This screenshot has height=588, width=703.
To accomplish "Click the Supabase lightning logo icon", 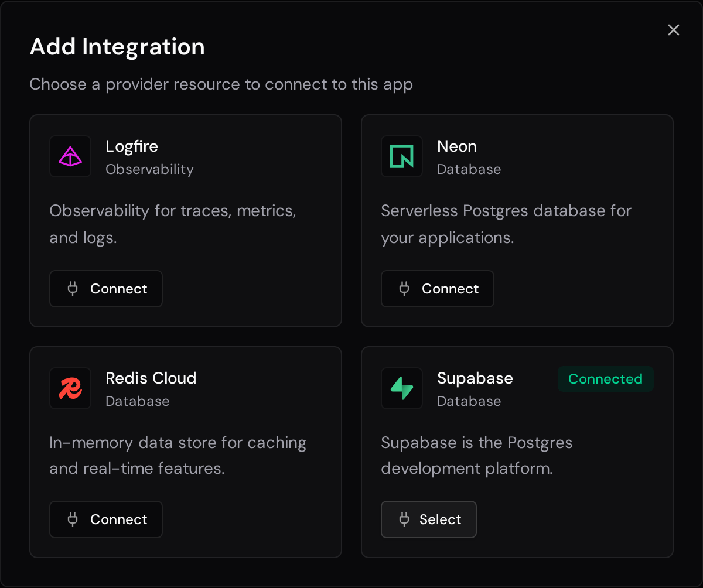I will tap(402, 388).
